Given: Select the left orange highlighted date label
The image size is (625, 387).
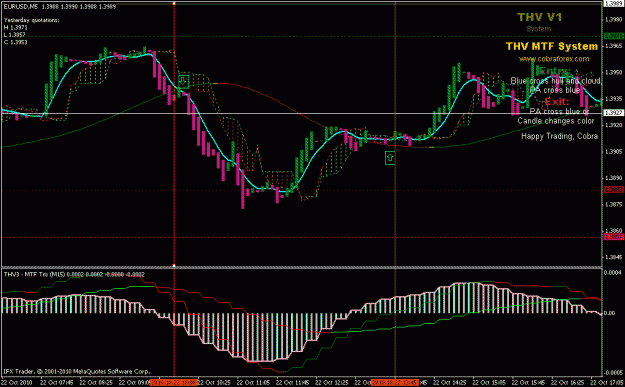Looking at the screenshot, I should pos(174,383).
